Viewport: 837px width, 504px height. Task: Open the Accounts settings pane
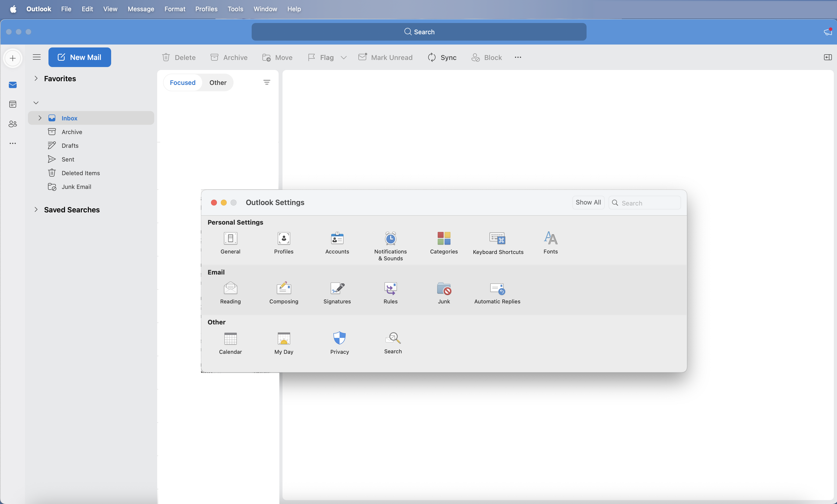(337, 243)
